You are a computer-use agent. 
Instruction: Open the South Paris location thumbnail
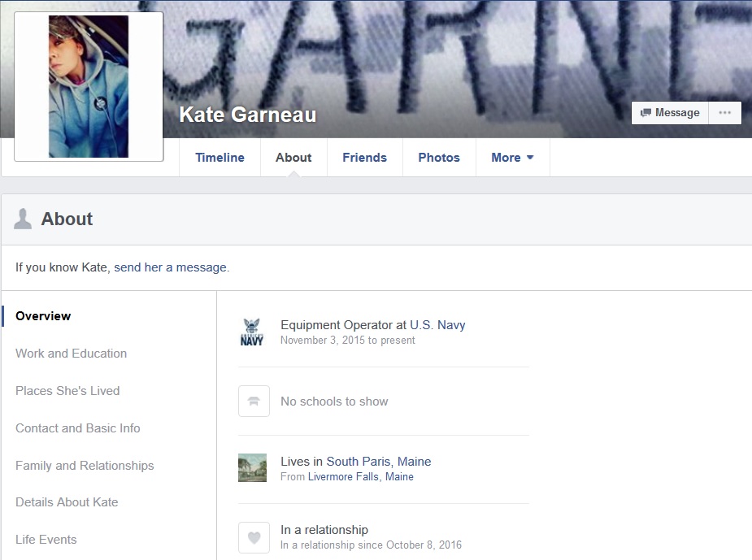tap(252, 468)
